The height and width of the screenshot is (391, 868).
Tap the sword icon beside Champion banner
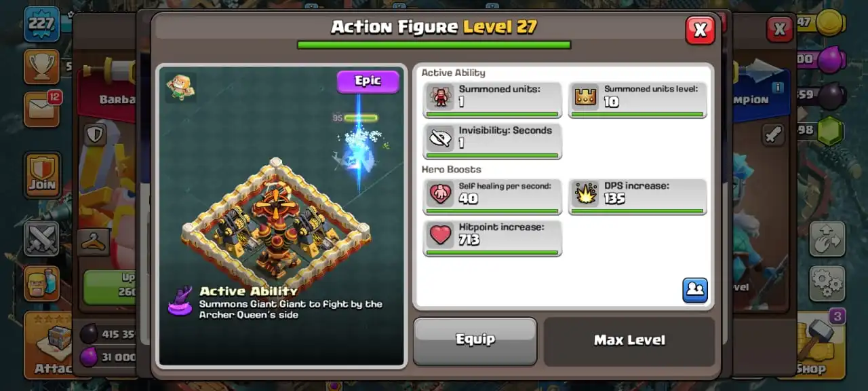click(x=773, y=134)
